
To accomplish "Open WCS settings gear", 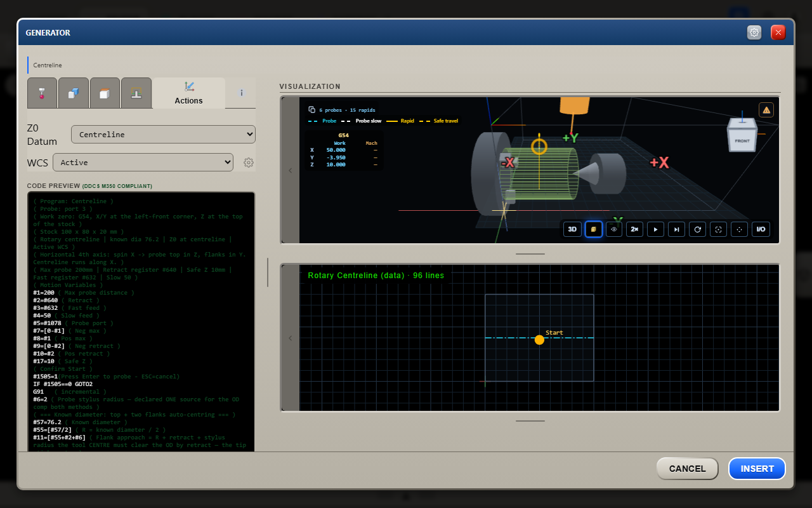I will (x=249, y=163).
